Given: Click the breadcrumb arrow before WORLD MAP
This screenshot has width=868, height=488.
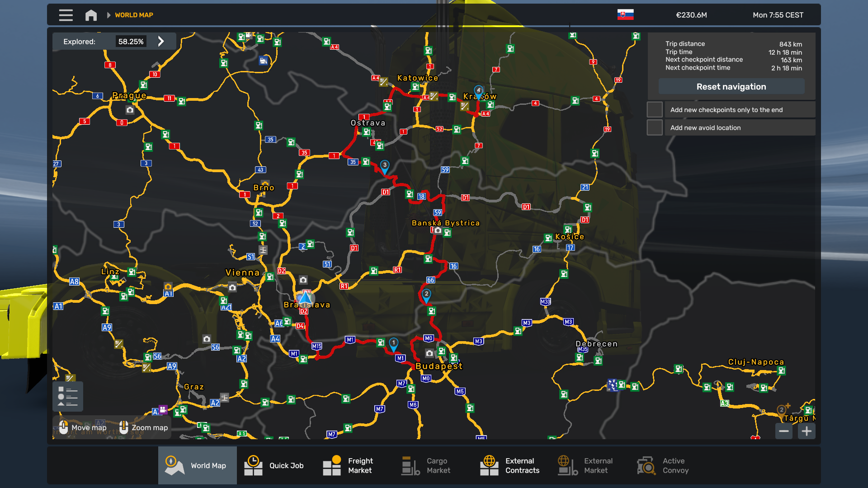Looking at the screenshot, I should point(108,15).
